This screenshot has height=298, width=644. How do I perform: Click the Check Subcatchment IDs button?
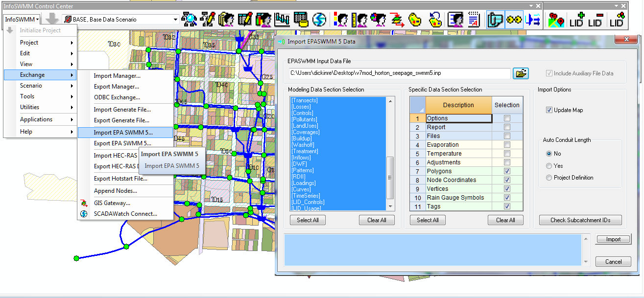click(580, 220)
